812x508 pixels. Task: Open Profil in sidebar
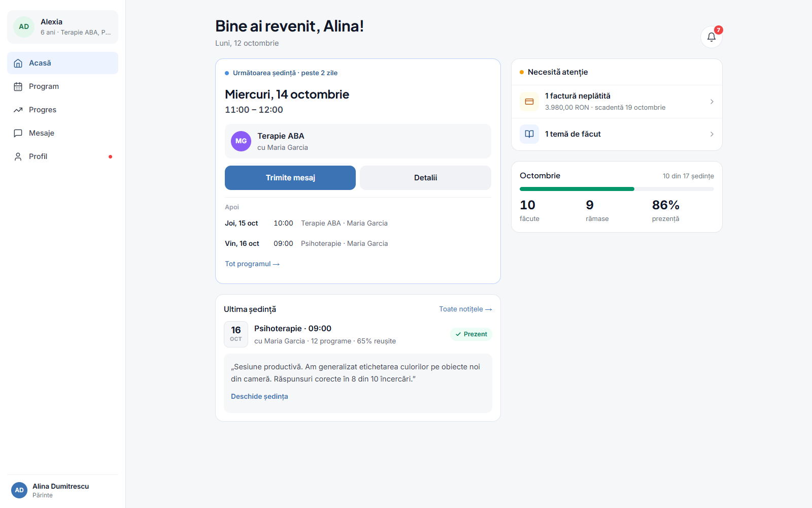[x=63, y=156]
